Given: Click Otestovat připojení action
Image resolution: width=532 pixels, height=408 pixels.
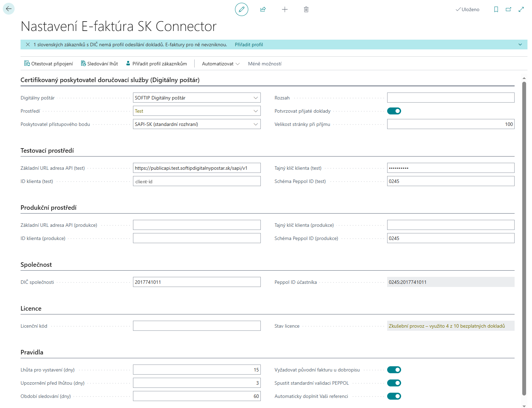Looking at the screenshot, I should [x=49, y=64].
